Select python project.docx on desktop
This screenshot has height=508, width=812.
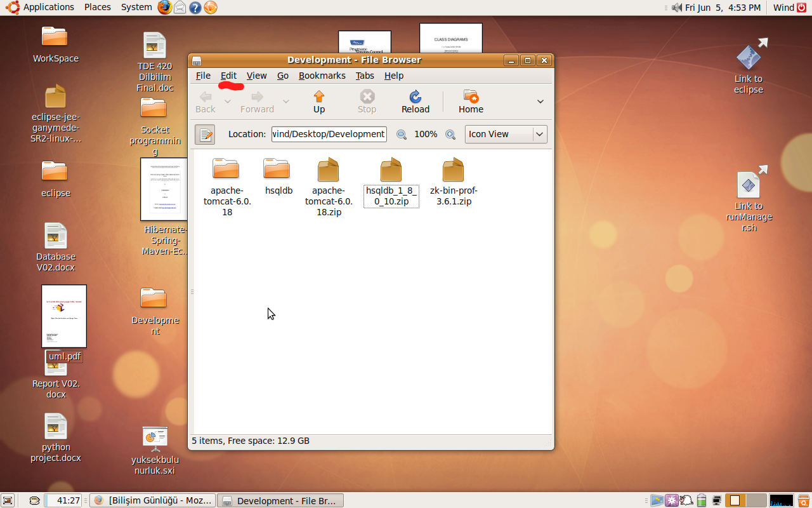[x=56, y=438]
